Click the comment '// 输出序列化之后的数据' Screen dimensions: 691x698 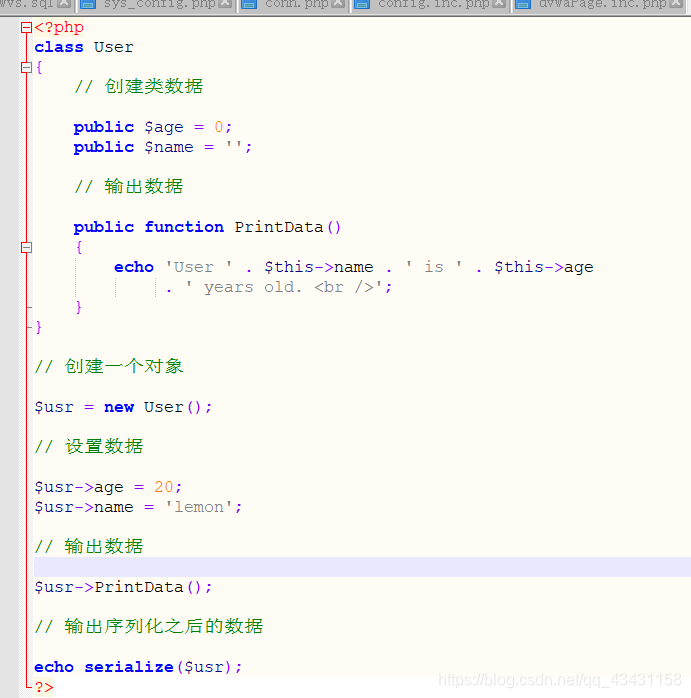coord(149,626)
